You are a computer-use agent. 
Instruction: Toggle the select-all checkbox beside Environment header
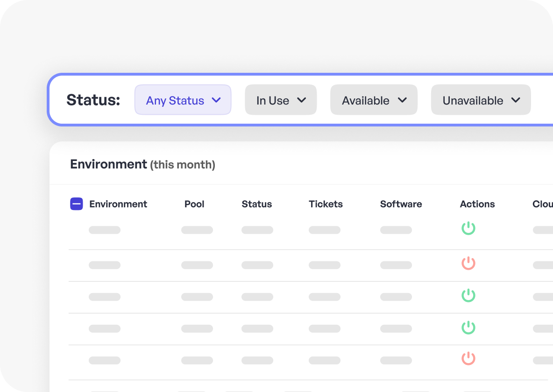(77, 204)
